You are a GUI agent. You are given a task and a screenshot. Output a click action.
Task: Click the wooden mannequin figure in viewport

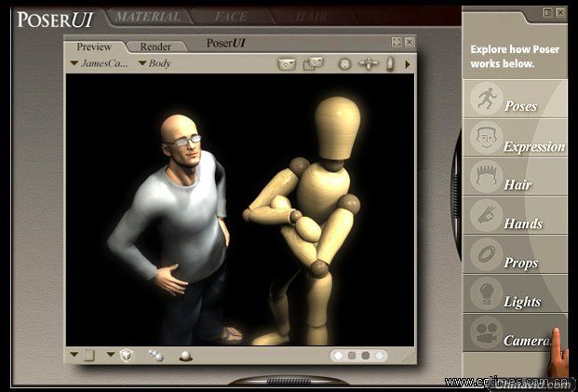306,222
